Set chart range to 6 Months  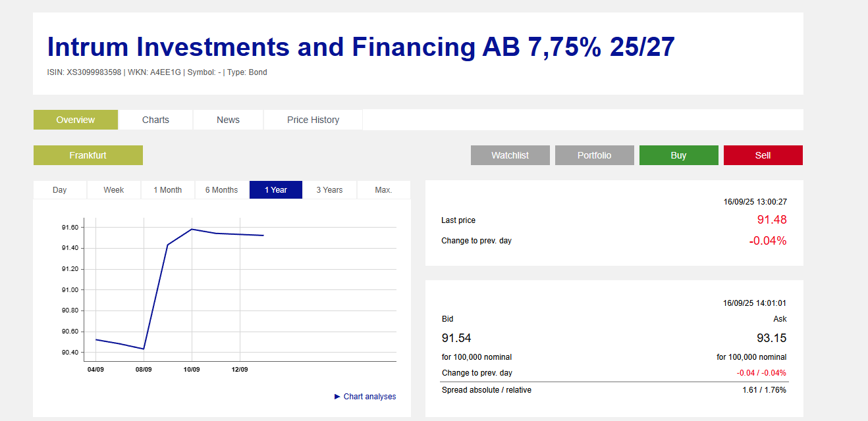221,190
